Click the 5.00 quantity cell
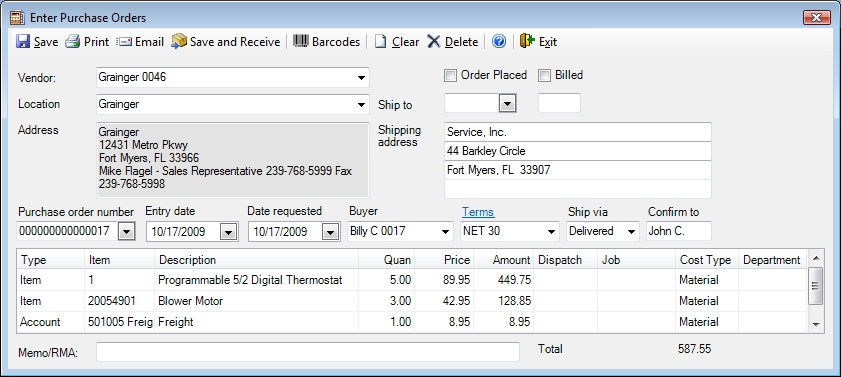The height and width of the screenshot is (377, 841). pos(386,280)
